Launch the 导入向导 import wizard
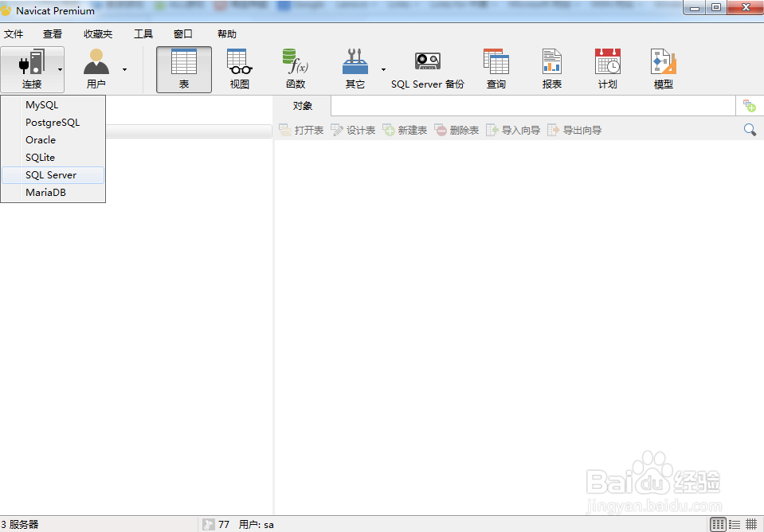The height and width of the screenshot is (532, 764). (x=513, y=130)
